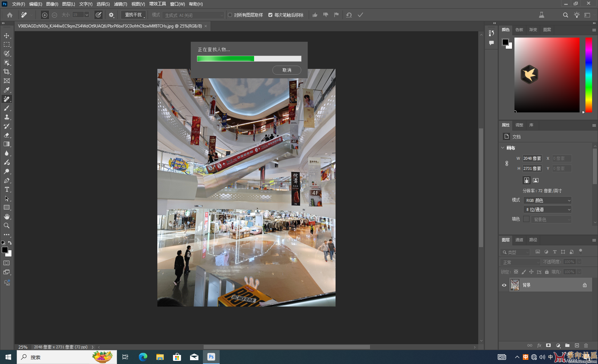This screenshot has height=364, width=598.
Task: Click the color picker field
Action: 547,75
